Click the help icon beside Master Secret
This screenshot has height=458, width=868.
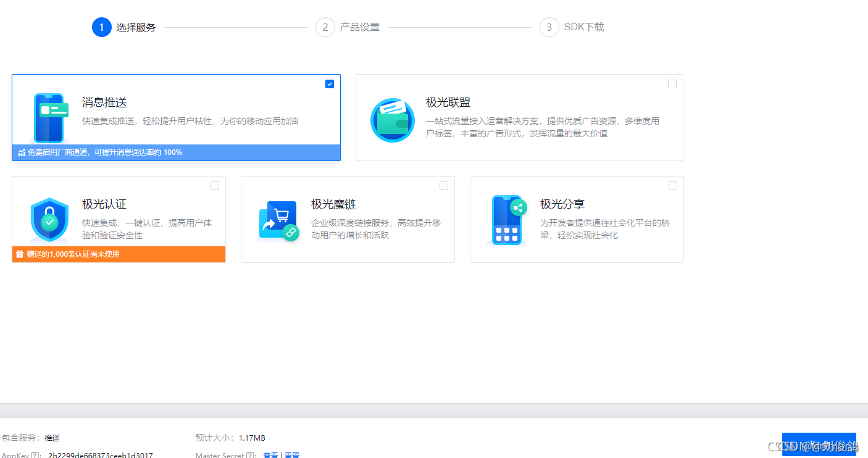[251, 456]
